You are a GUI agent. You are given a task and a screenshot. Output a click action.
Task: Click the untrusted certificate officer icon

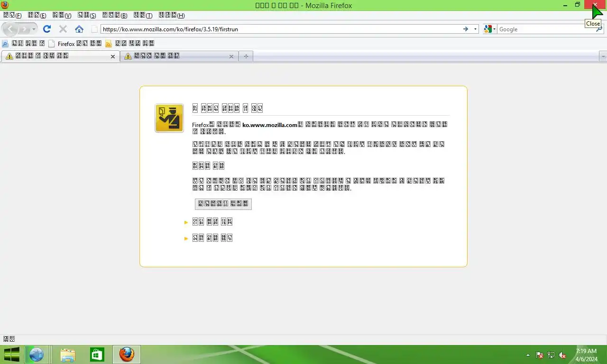tap(169, 118)
